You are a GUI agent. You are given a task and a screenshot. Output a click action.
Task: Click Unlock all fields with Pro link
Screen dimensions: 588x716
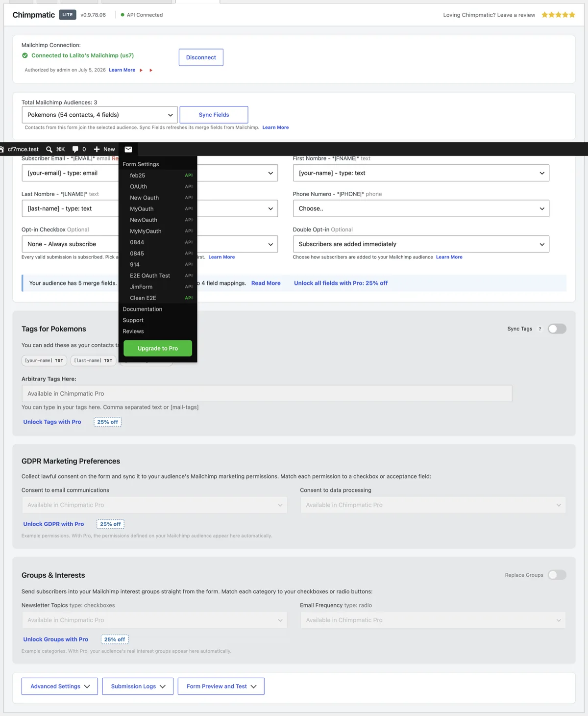coord(341,283)
